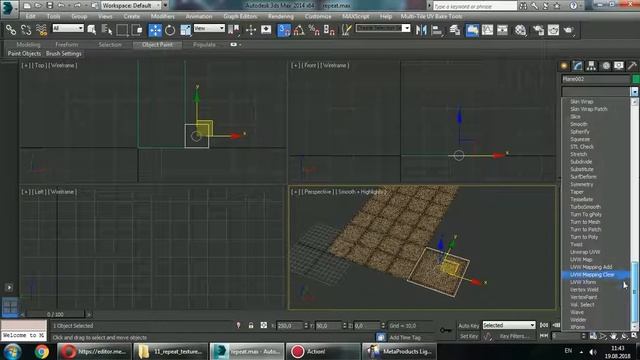The height and width of the screenshot is (360, 640).
Task: Switch to the Populate ribbon tab
Action: tap(204, 44)
